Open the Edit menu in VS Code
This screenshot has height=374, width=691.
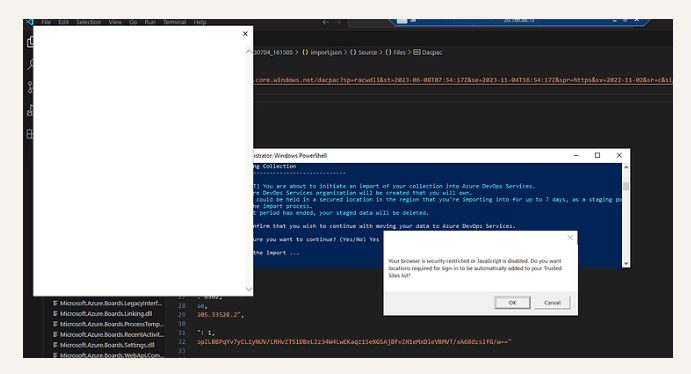[63, 22]
